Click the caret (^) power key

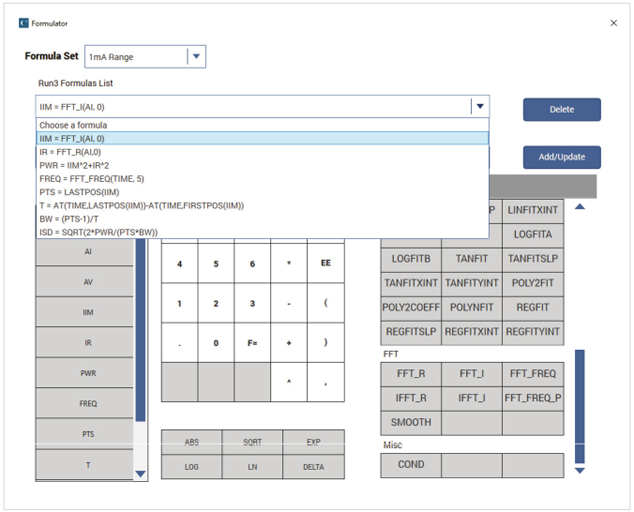[x=289, y=382]
